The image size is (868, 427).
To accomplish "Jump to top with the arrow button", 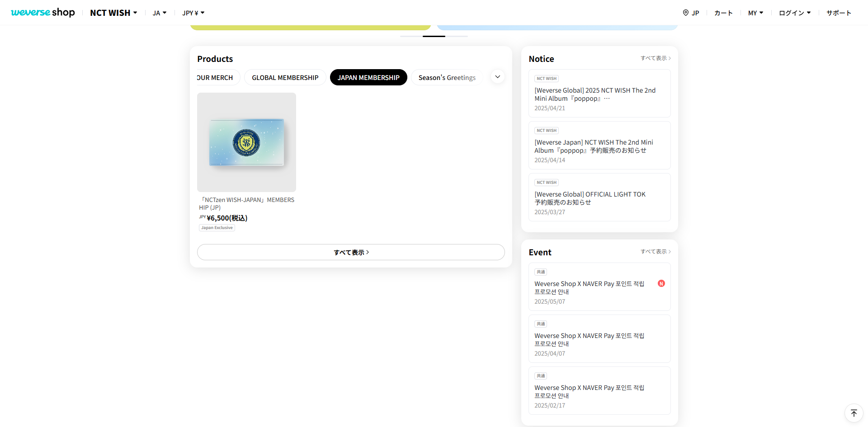I will coord(854,413).
